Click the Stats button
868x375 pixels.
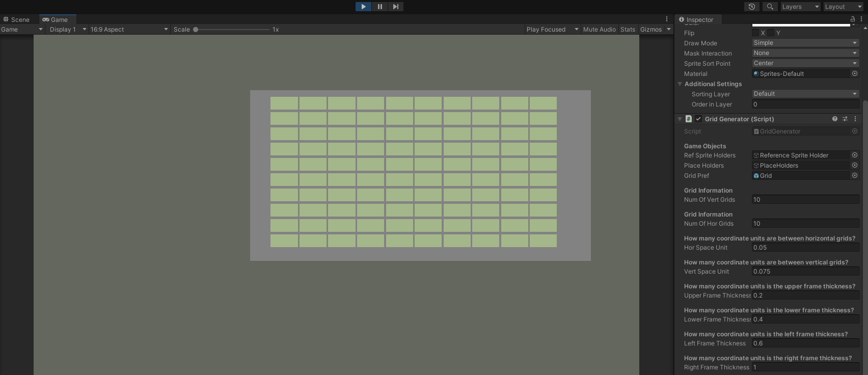(628, 30)
